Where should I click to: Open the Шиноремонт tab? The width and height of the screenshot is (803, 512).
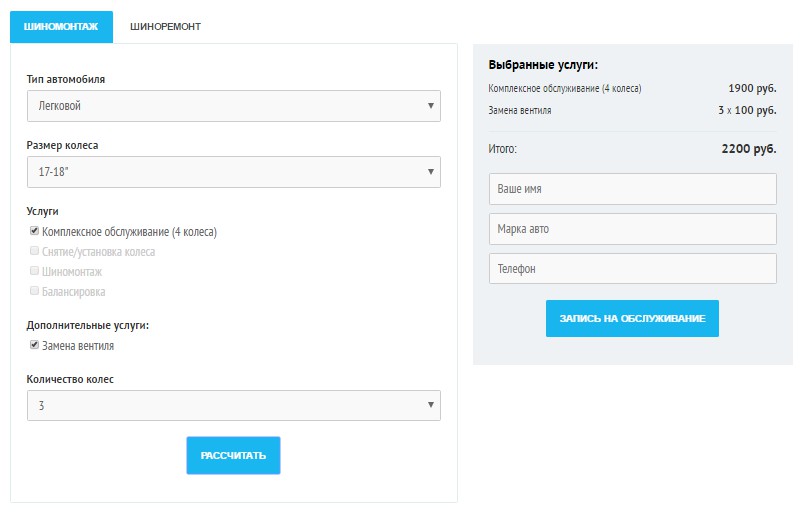(x=165, y=27)
